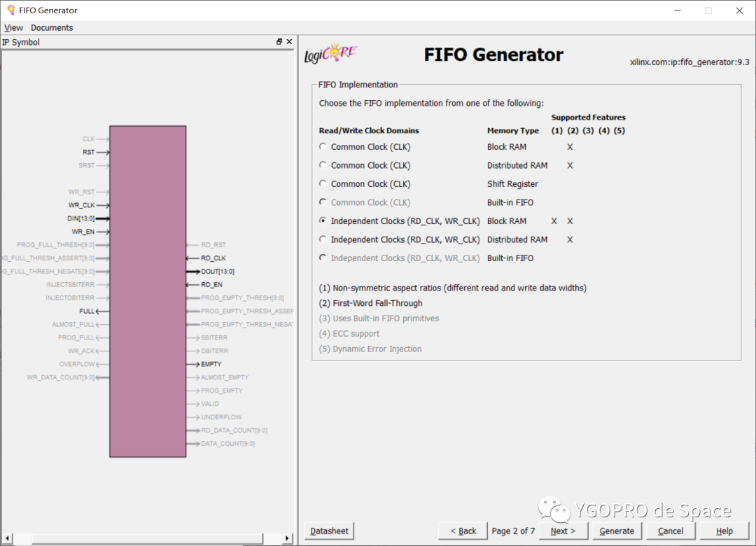Screen dimensions: 756x546
Task: Click the RD_EN port label
Action: [x=211, y=285]
